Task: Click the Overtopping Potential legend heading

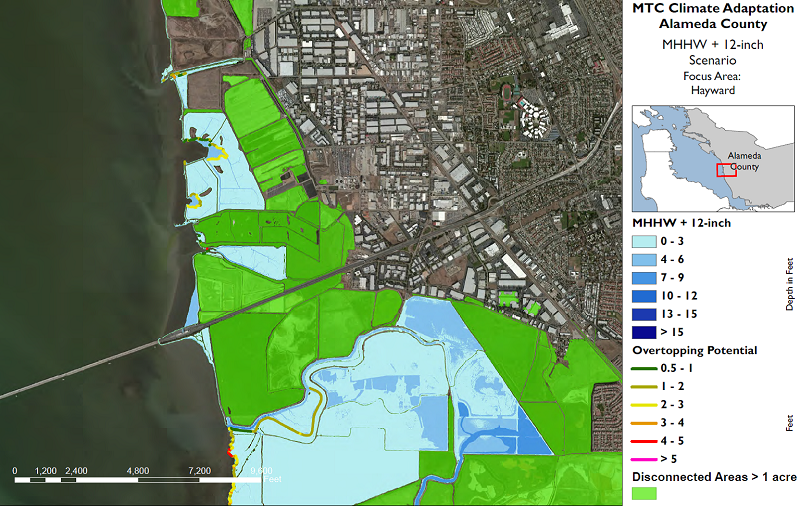Action: pyautogui.click(x=692, y=351)
